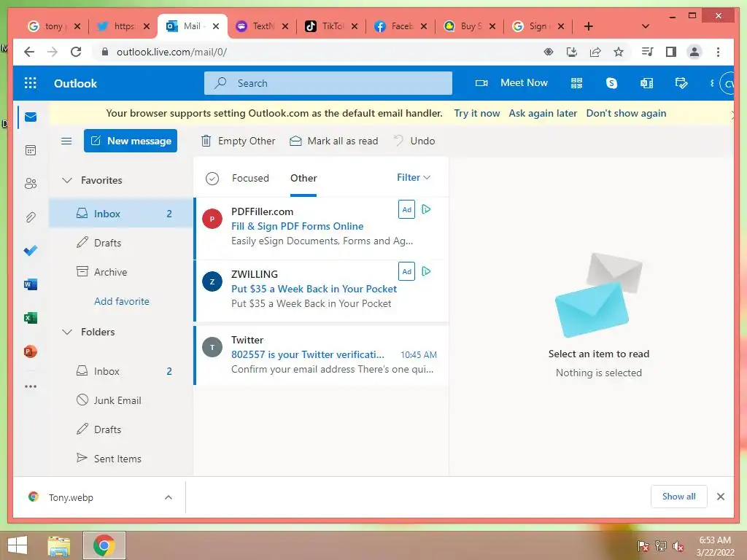Click the Meet Now video camera icon

(x=481, y=83)
